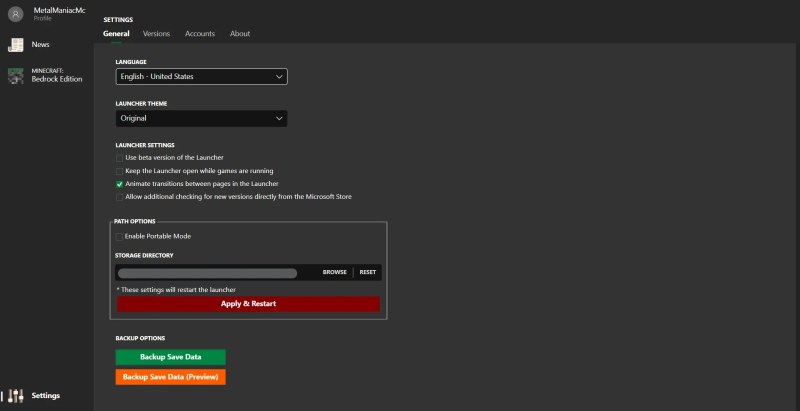This screenshot has height=411, width=800.
Task: Click the storage directory path field
Action: (x=207, y=273)
